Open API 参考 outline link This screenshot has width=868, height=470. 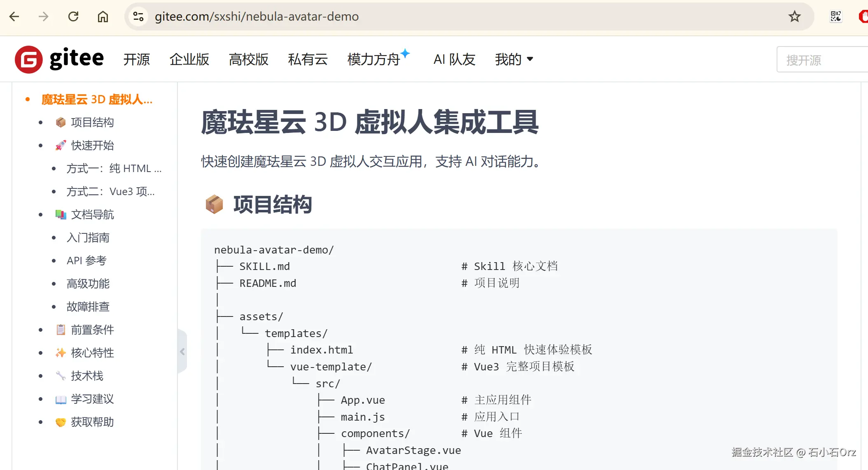pos(86,261)
